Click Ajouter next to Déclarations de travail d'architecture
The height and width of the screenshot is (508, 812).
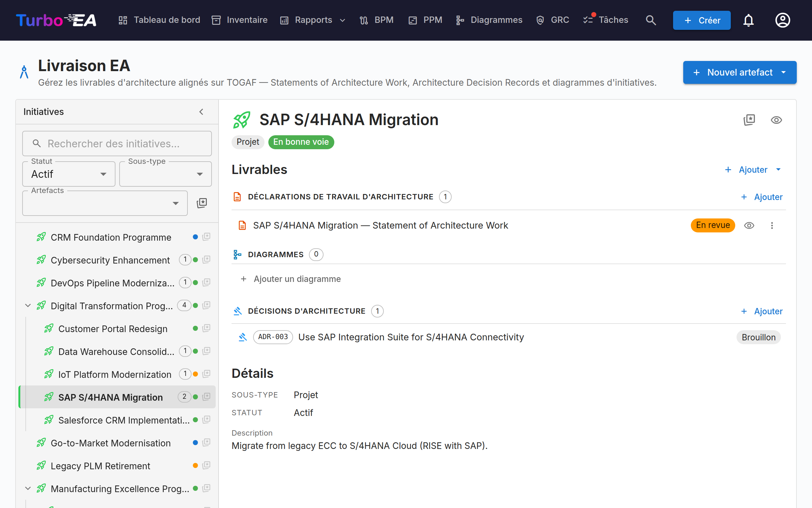pyautogui.click(x=761, y=197)
